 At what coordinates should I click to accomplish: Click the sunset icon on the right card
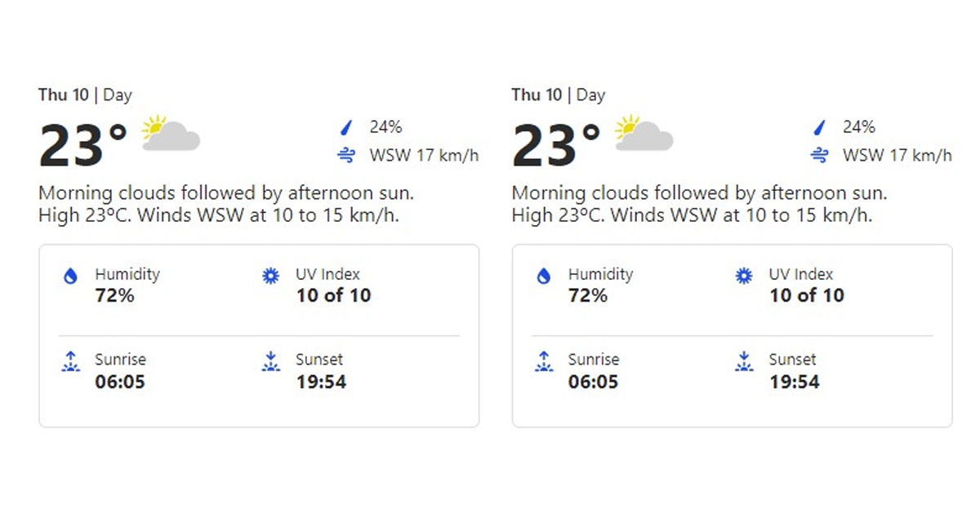pos(743,361)
